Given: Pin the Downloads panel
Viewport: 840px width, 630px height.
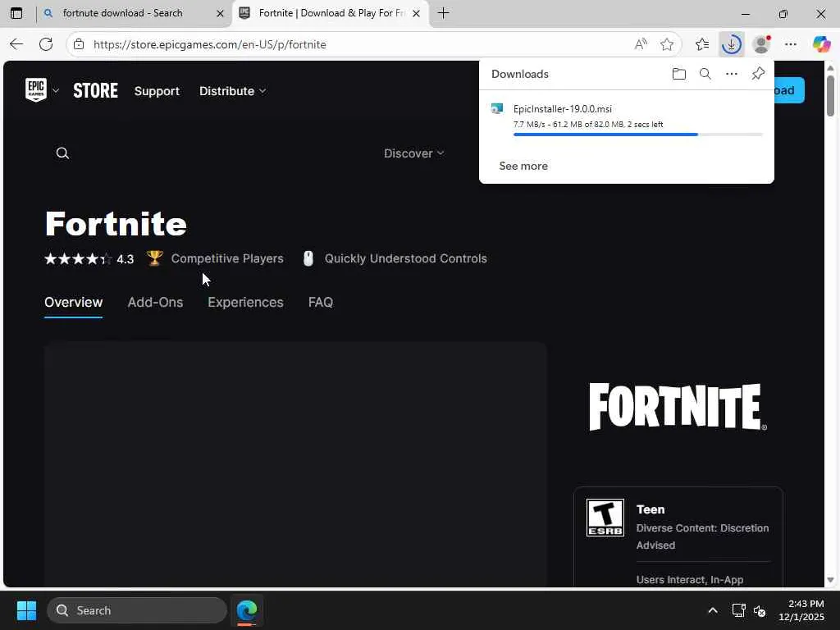Looking at the screenshot, I should [758, 74].
